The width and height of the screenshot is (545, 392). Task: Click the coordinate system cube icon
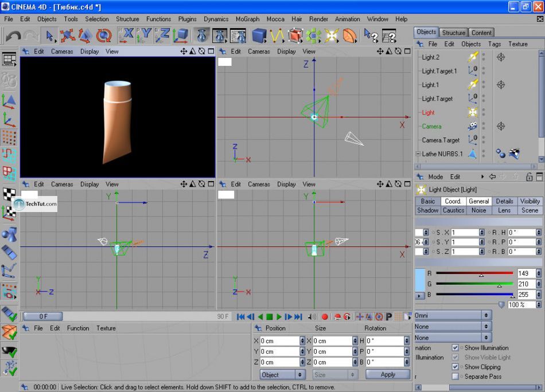click(181, 36)
